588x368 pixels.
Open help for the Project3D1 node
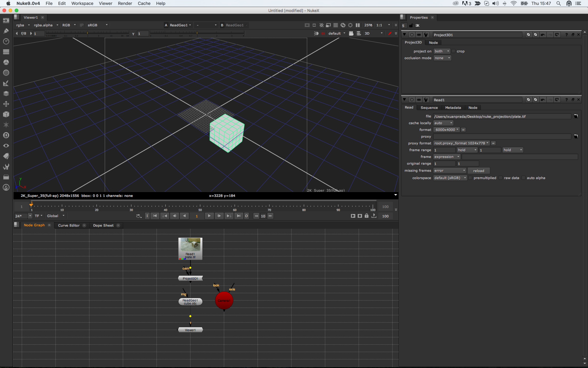[x=566, y=35]
